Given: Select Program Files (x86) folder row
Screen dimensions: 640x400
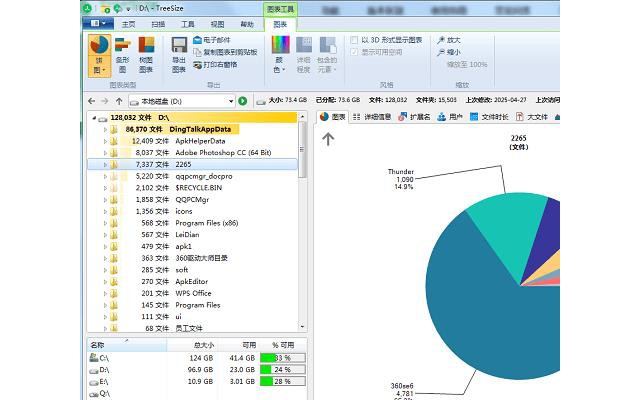Looking at the screenshot, I should (x=193, y=223).
